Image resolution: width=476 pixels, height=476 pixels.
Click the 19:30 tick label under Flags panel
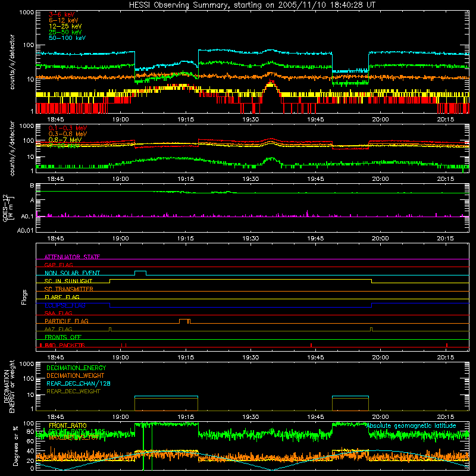[250, 358]
